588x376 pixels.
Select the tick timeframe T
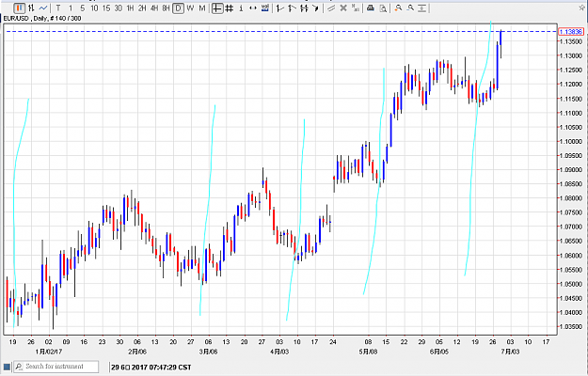coord(58,8)
